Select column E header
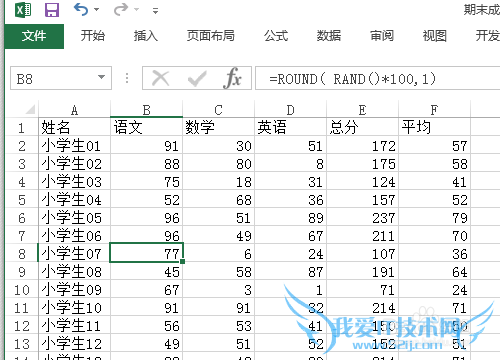 point(362,110)
